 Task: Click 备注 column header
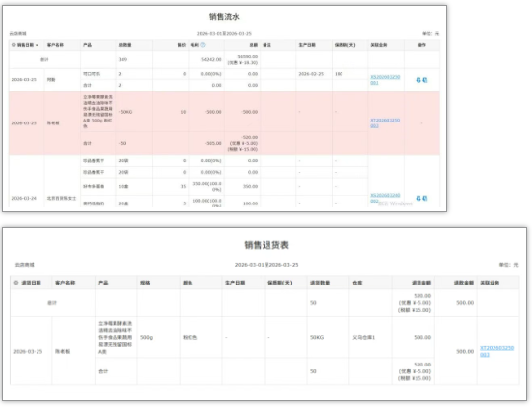pos(267,45)
